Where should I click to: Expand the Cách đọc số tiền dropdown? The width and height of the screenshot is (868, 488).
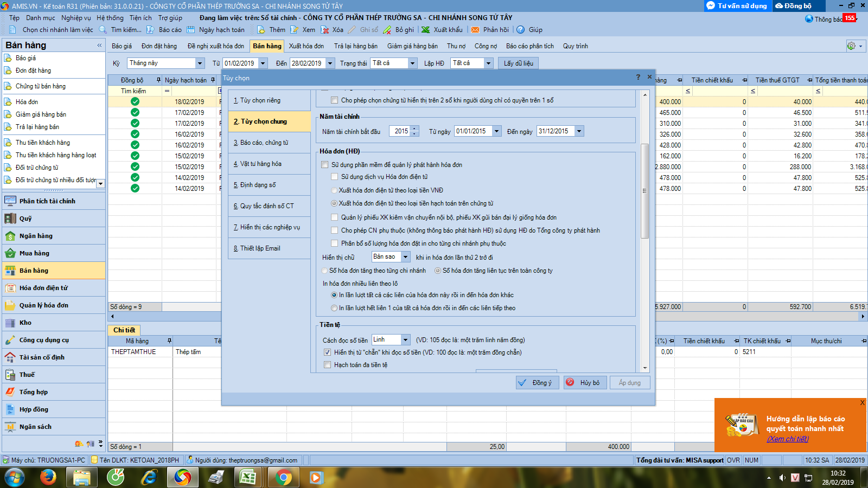pyautogui.click(x=405, y=340)
